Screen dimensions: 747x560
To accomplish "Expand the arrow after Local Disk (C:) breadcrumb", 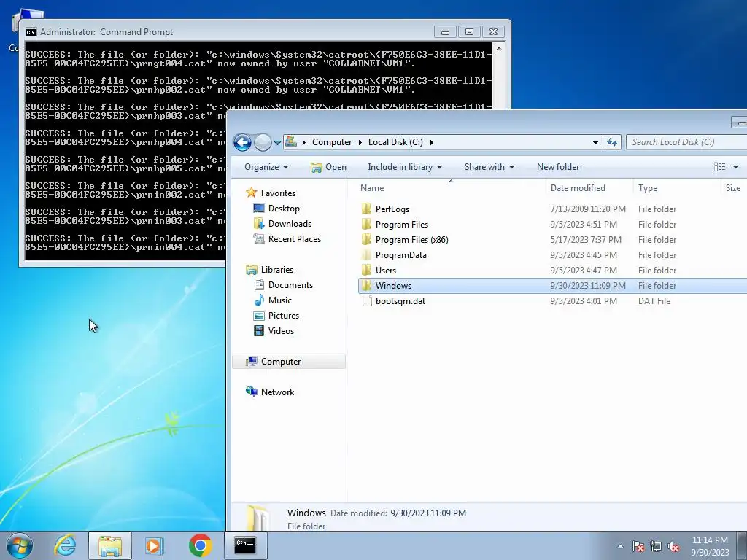I will coord(432,142).
